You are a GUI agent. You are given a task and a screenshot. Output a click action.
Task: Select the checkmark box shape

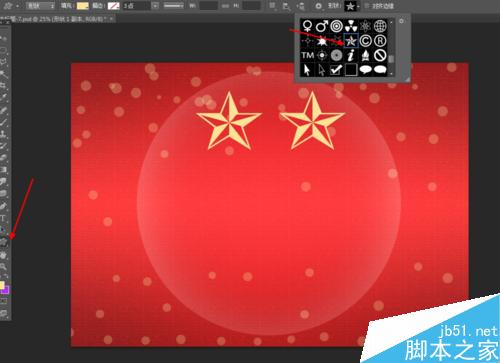(x=336, y=70)
